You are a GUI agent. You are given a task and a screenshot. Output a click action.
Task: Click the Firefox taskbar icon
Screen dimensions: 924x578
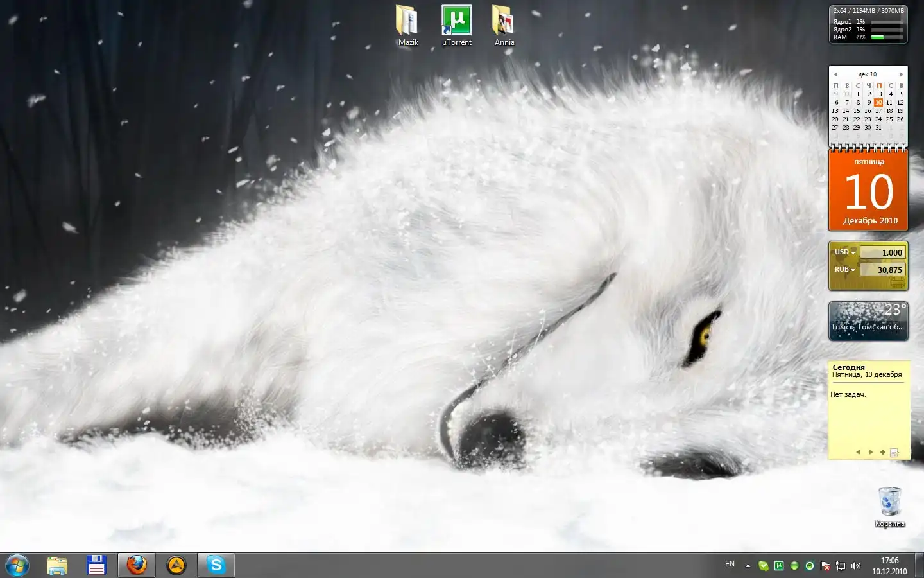tap(137, 565)
